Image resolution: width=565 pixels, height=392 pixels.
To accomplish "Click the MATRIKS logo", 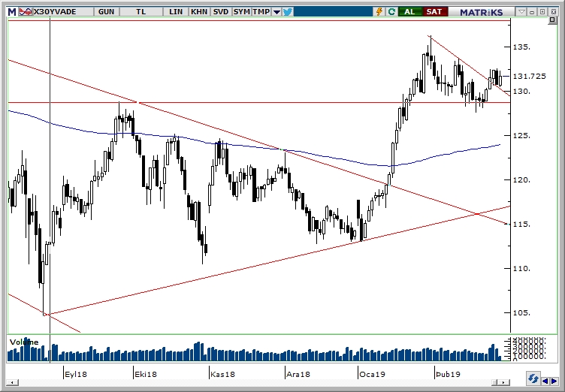I will tap(481, 12).
